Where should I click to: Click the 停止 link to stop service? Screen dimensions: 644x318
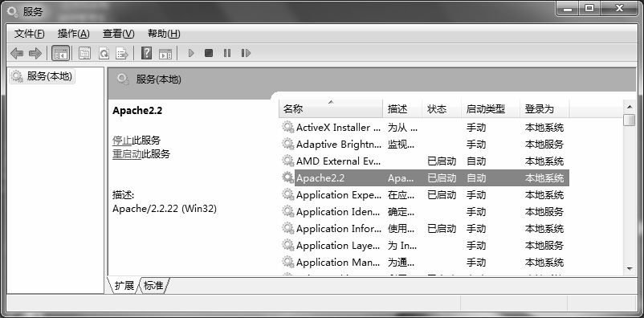pyautogui.click(x=122, y=141)
